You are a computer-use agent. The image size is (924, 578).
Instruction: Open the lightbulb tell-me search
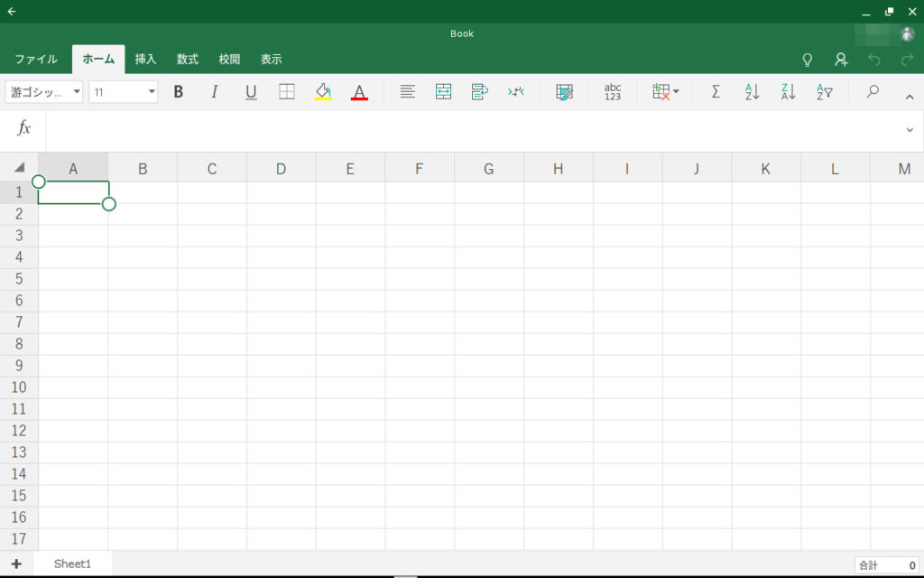808,59
